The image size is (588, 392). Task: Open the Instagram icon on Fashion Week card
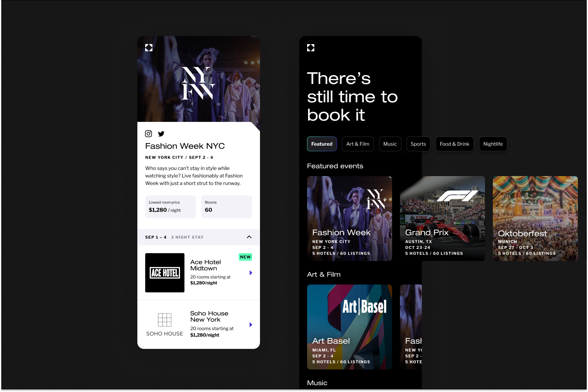(x=148, y=134)
